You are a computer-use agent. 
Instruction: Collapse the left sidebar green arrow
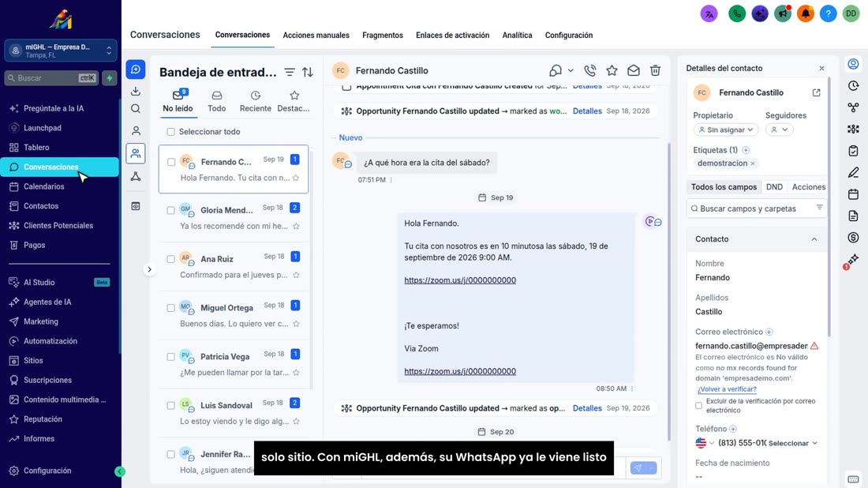pyautogui.click(x=120, y=471)
